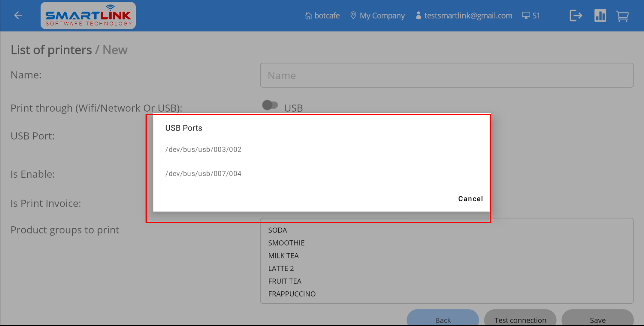Select MILK TEA product group
Screen dimensions: 644x326
283,256
